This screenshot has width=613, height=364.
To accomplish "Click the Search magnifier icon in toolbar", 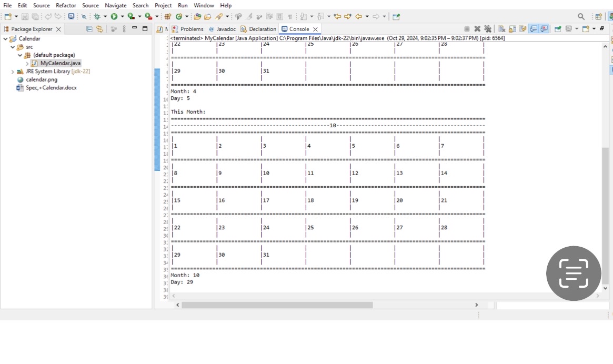I will pos(581,17).
